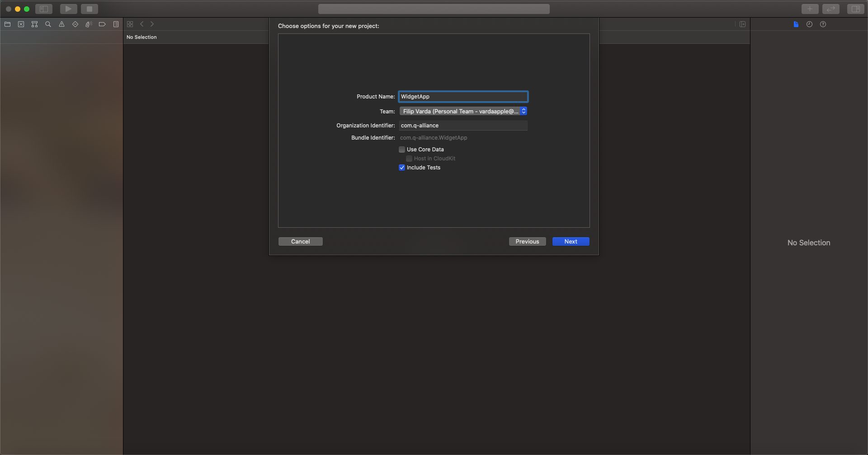Go forward with editor right chevron
Image resolution: width=868 pixels, height=455 pixels.
[152, 24]
